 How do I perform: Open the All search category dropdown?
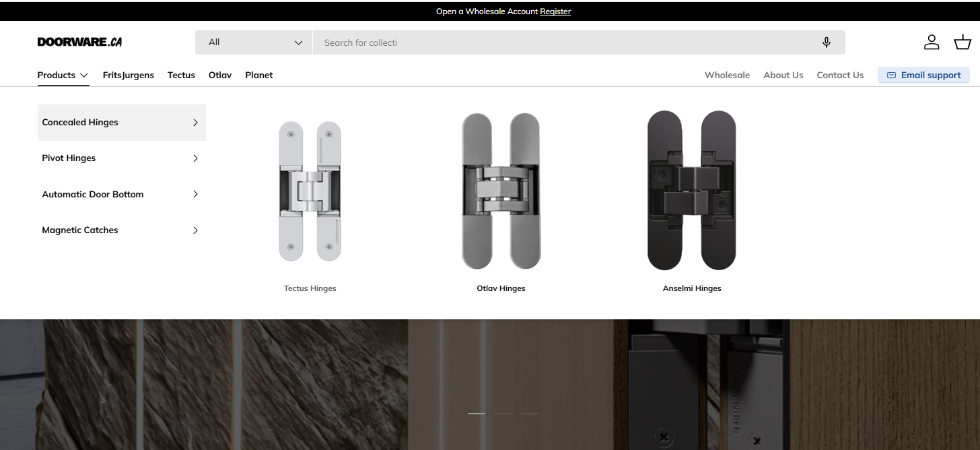click(253, 42)
